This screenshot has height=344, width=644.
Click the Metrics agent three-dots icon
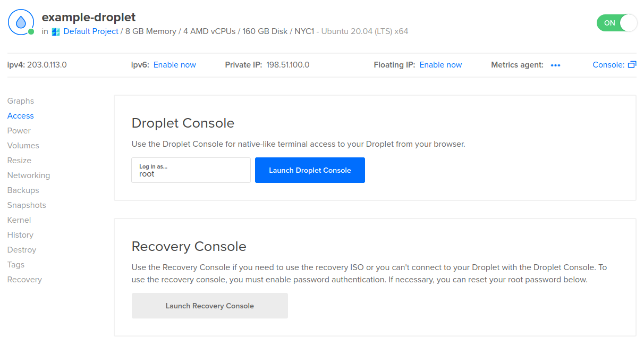point(555,65)
